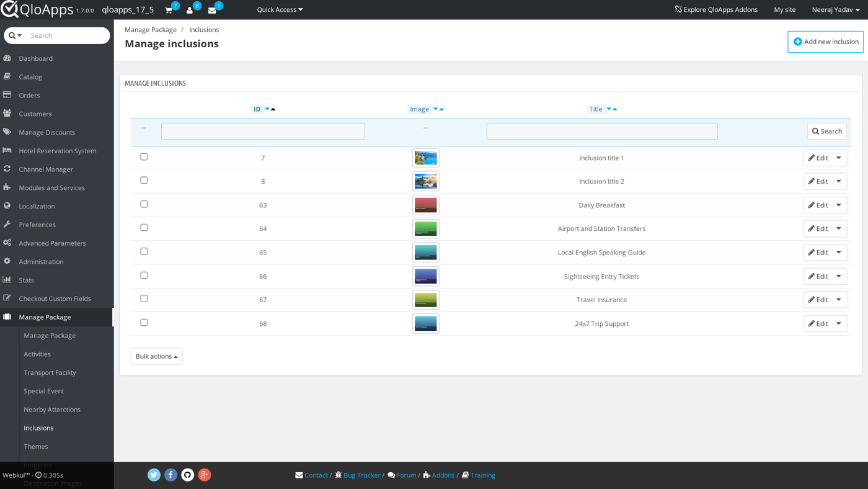Image resolution: width=868 pixels, height=489 pixels.
Task: Tick the Airport and Station Transfers checkbox
Action: [144, 228]
